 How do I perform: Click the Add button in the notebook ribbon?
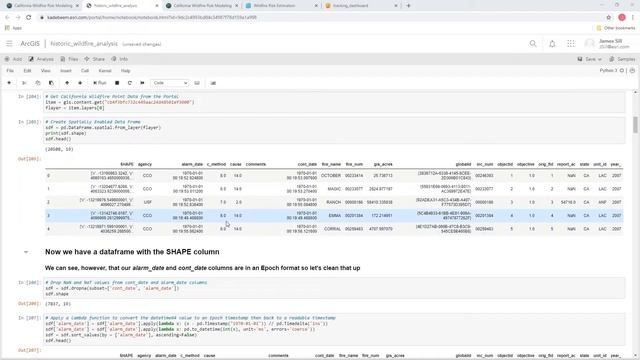tap(13, 59)
